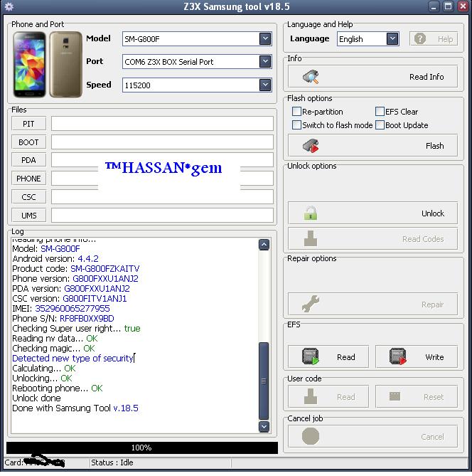The image size is (472, 476).
Task: Close the Z3X Samsung tool window
Action: [463, 6]
